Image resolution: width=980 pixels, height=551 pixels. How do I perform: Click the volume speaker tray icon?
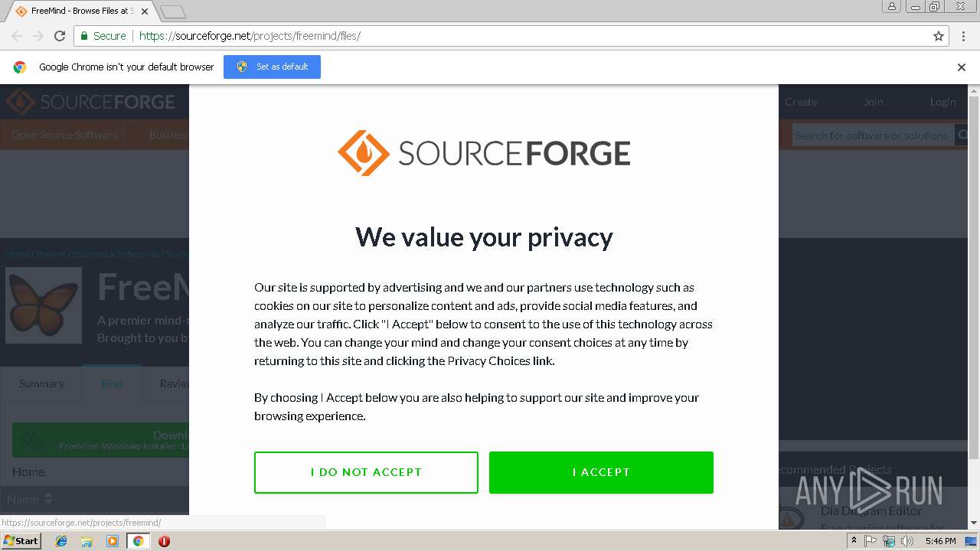(x=907, y=541)
